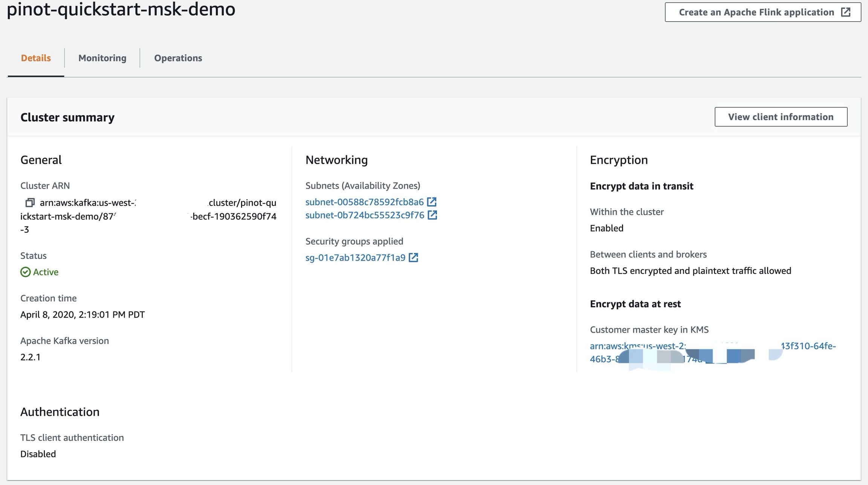Click external link icon beside subnet-00588c78592fcb8a6
This screenshot has width=868, height=485.
(x=432, y=202)
